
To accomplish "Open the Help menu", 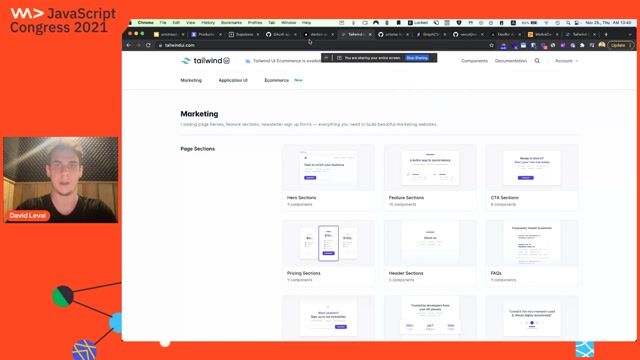I will tap(307, 23).
